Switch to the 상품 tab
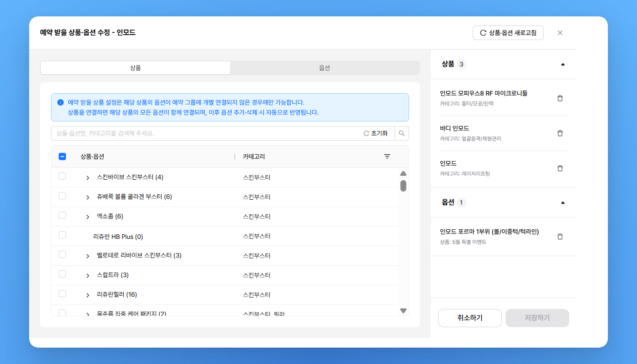 (x=136, y=68)
